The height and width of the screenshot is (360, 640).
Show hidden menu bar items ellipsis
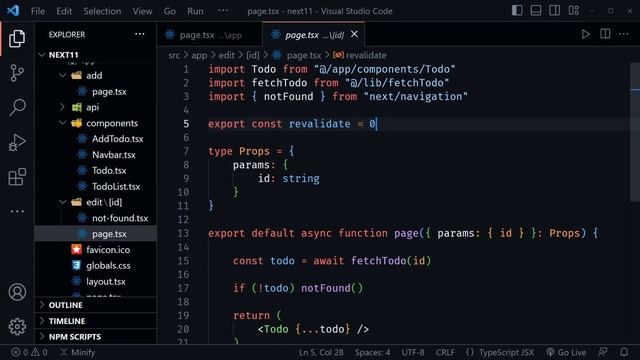tap(223, 11)
